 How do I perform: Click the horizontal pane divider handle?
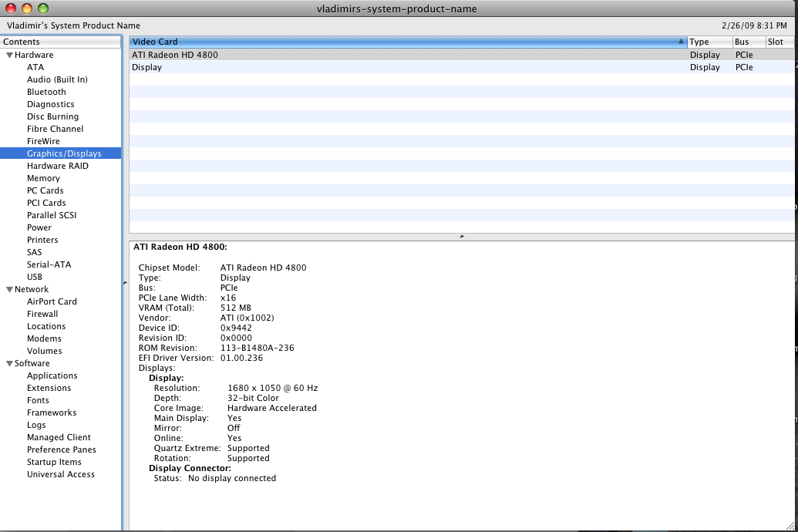pyautogui.click(x=462, y=237)
